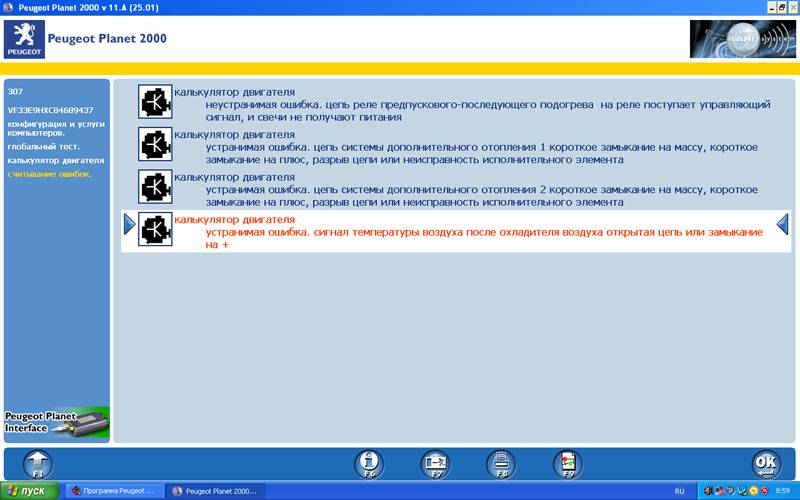The width and height of the screenshot is (800, 500).
Task: Switch to 'Программа Peugeot' taskbar window
Action: (x=112, y=491)
